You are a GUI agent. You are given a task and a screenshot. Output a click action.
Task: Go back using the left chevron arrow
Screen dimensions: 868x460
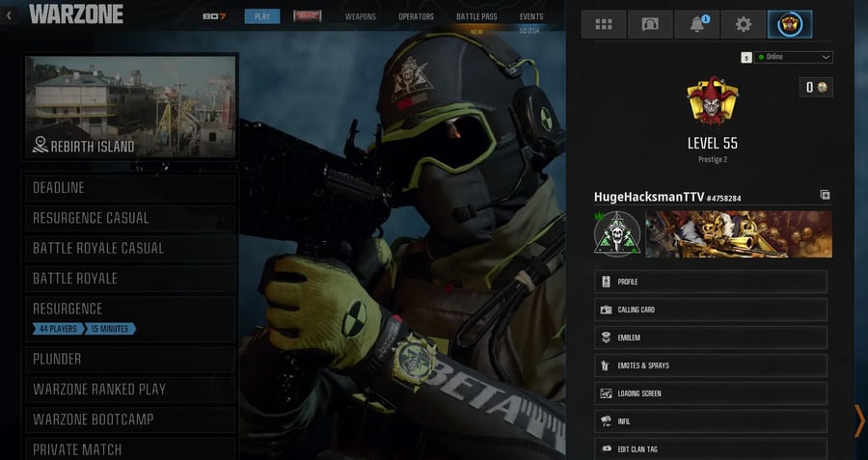tap(10, 15)
